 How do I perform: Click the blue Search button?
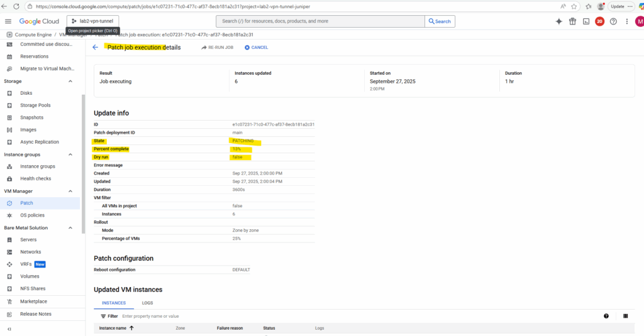click(440, 21)
